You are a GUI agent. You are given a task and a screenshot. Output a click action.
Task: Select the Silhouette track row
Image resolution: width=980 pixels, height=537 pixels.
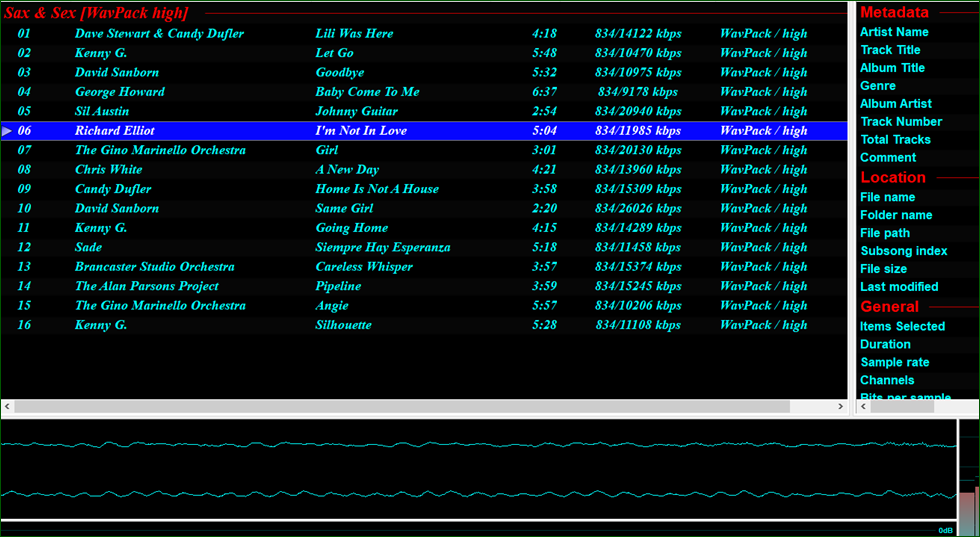click(424, 324)
